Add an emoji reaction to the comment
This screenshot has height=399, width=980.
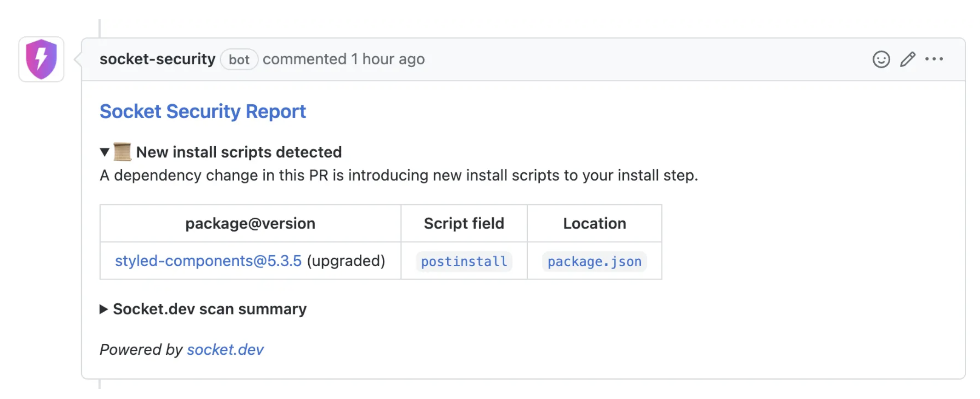coord(881,59)
